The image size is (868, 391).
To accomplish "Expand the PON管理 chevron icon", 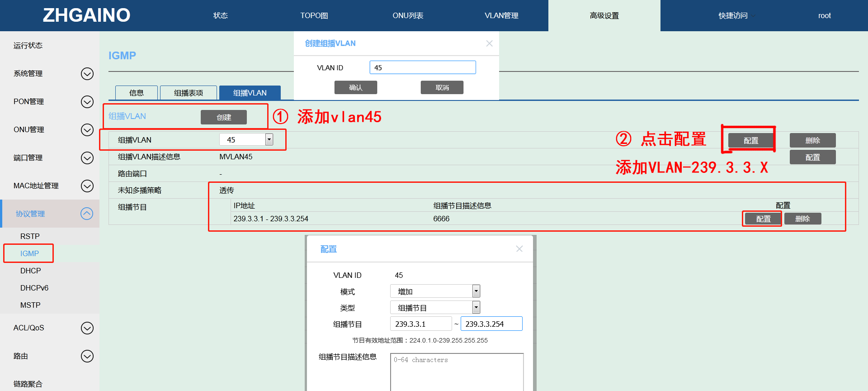I will click(87, 102).
